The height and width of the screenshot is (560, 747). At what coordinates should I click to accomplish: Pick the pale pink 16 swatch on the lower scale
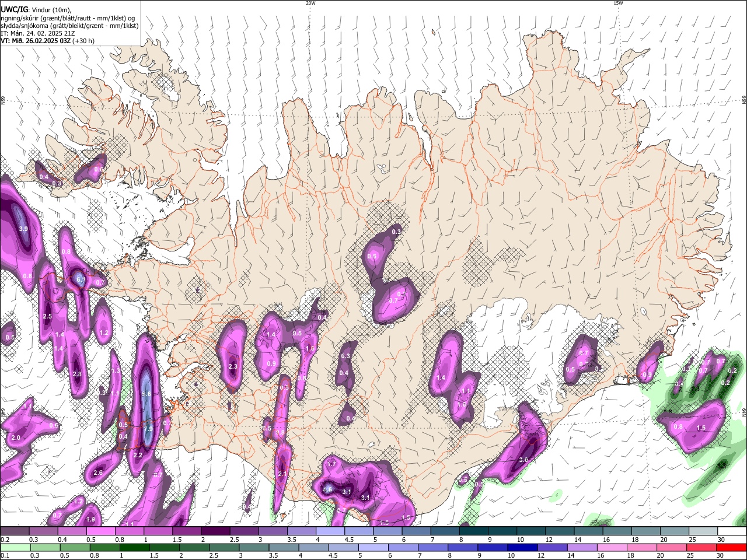pyautogui.click(x=611, y=547)
